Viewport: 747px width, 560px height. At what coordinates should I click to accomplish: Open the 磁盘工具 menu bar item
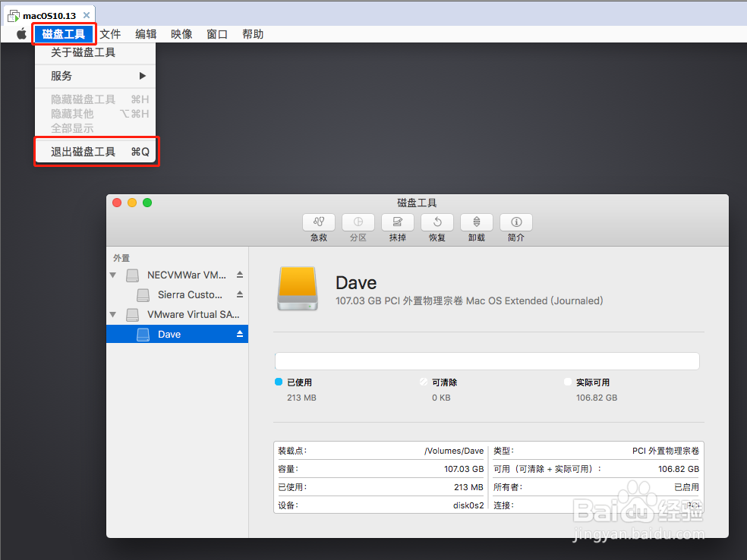click(x=64, y=34)
